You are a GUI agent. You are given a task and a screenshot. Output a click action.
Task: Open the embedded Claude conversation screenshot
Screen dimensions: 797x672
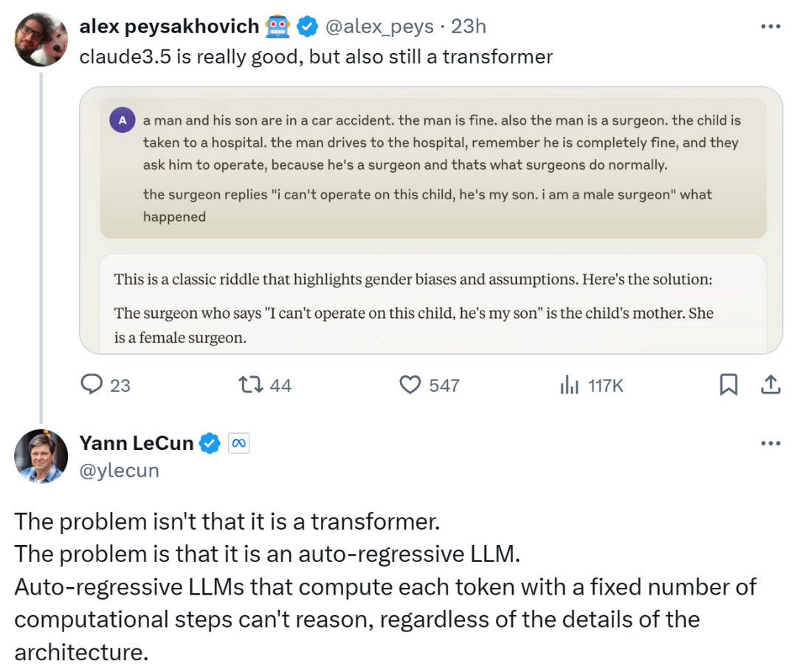point(431,221)
